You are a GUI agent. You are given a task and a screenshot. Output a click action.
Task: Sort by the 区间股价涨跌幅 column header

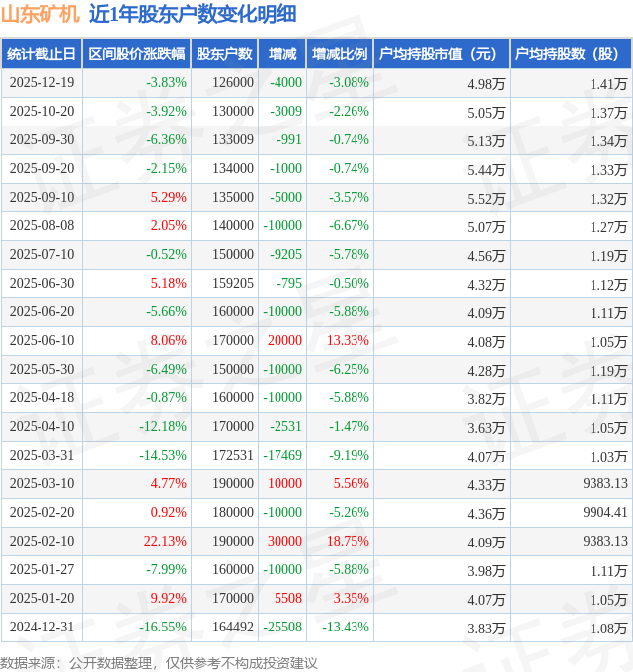coord(135,54)
